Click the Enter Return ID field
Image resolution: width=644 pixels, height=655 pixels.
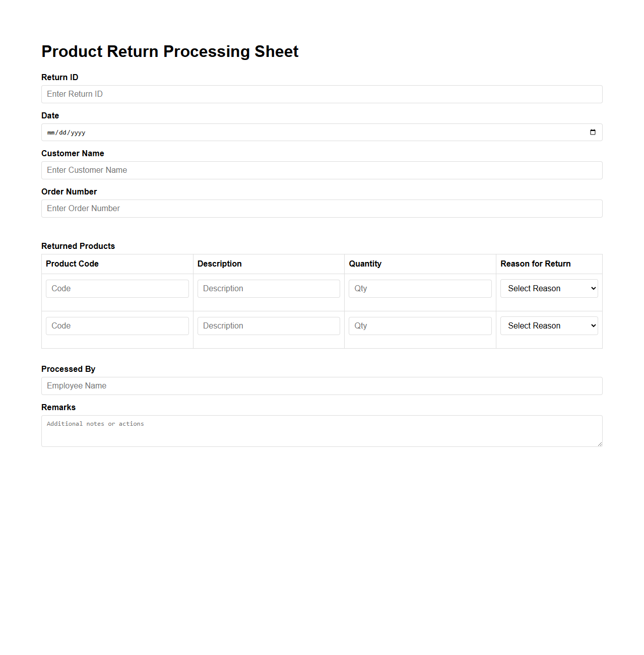pyautogui.click(x=321, y=94)
